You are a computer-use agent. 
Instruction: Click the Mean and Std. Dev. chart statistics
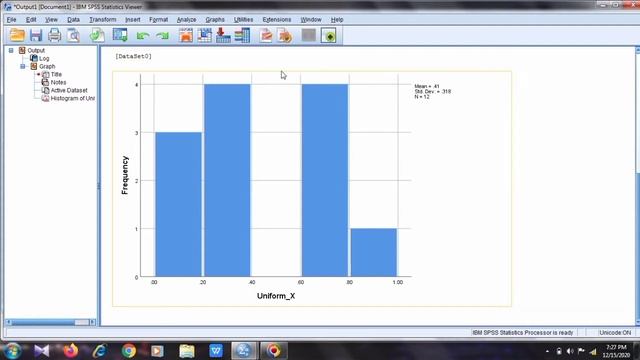click(432, 91)
